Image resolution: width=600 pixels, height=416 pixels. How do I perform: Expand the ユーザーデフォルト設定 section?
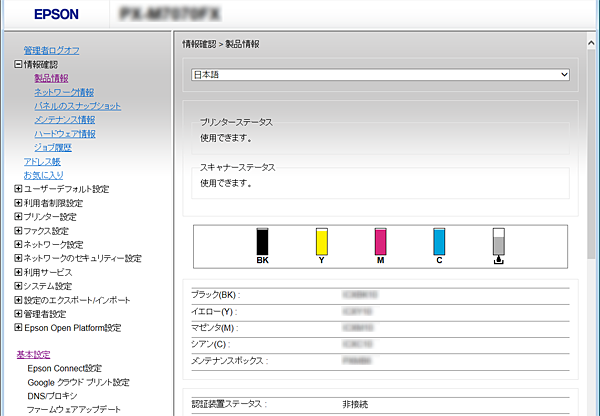click(x=18, y=189)
